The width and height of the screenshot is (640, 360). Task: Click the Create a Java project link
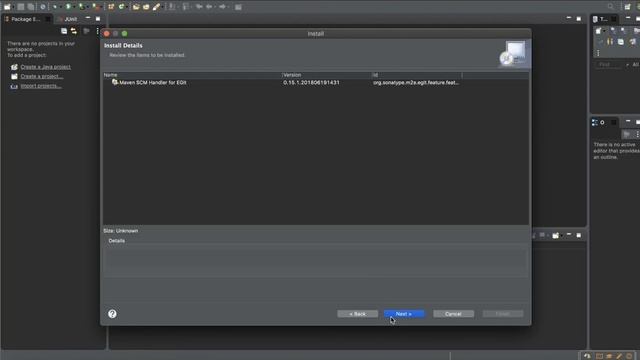[x=46, y=67]
